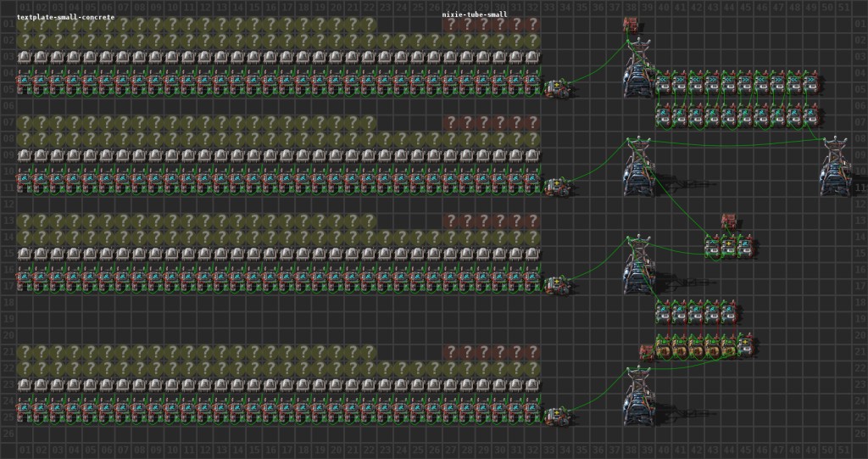Click the shift combinator in column 44, row 05
868x459 pixels.
click(729, 82)
